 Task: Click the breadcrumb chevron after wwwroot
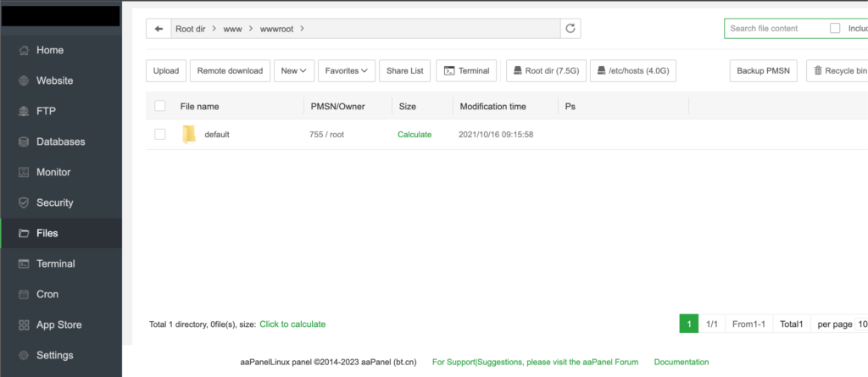coord(302,29)
